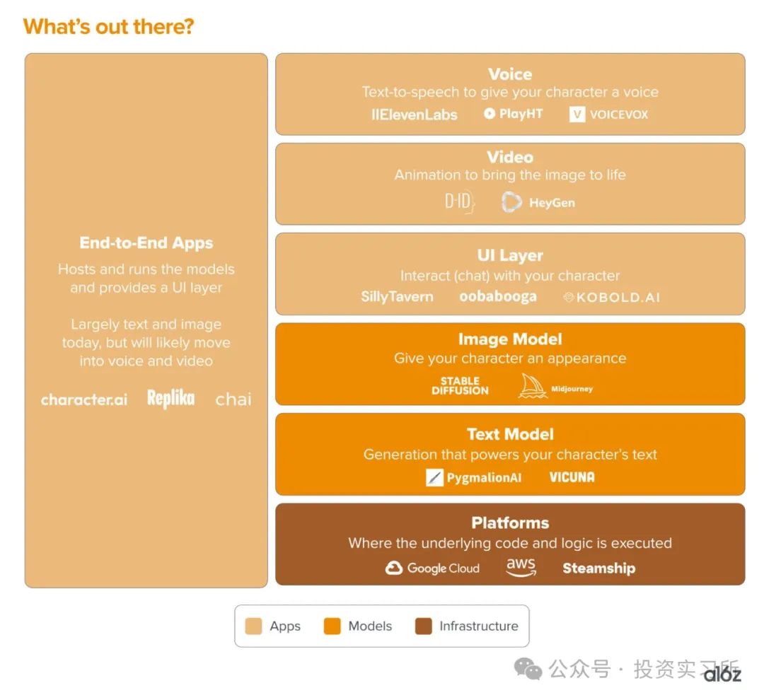Click the AWS logo
Viewport: 764px width, 700px height.
(521, 567)
